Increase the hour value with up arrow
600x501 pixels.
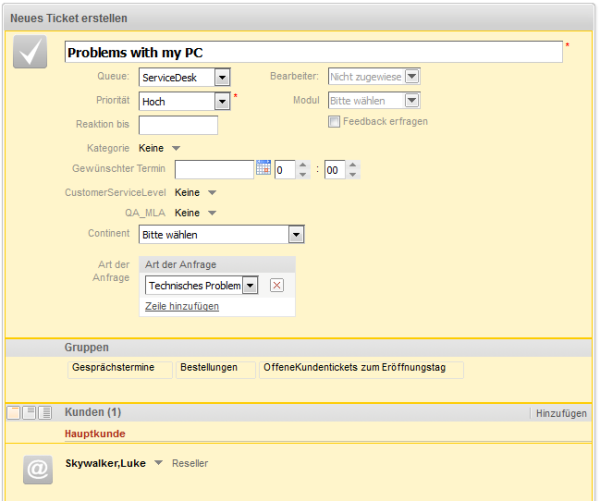tap(303, 165)
